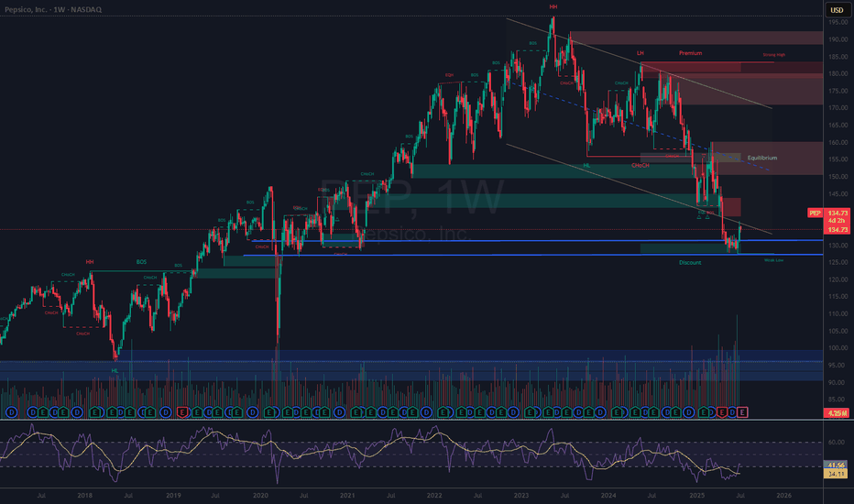Click the Pepsico, Inc. 1W NASDAQ title
Screen dimensions: 854x504
(53, 9)
